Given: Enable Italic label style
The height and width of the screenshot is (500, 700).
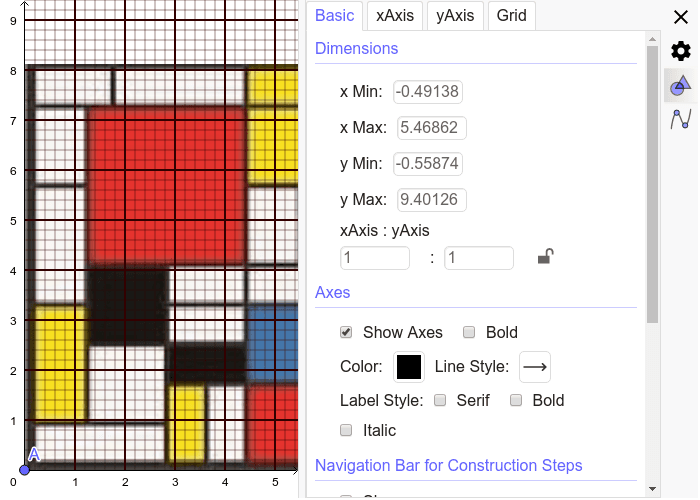Looking at the screenshot, I should pyautogui.click(x=346, y=430).
